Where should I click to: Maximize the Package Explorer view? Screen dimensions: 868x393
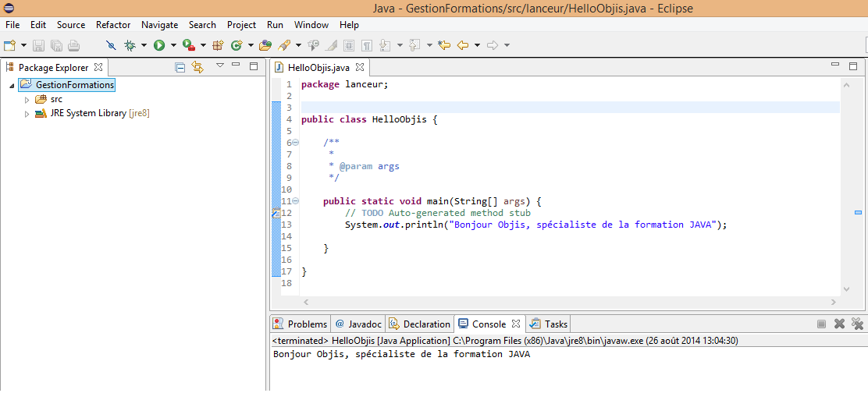pyautogui.click(x=254, y=66)
